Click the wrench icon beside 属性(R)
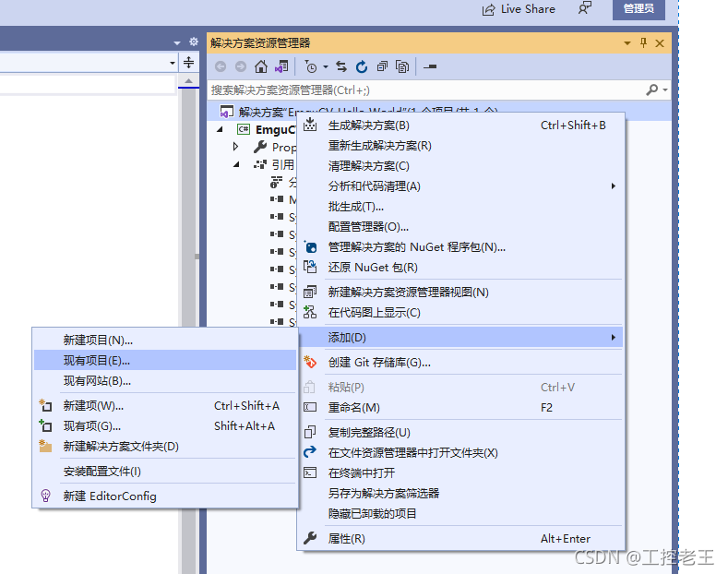Screen dimensions: 728x574 click(x=310, y=538)
